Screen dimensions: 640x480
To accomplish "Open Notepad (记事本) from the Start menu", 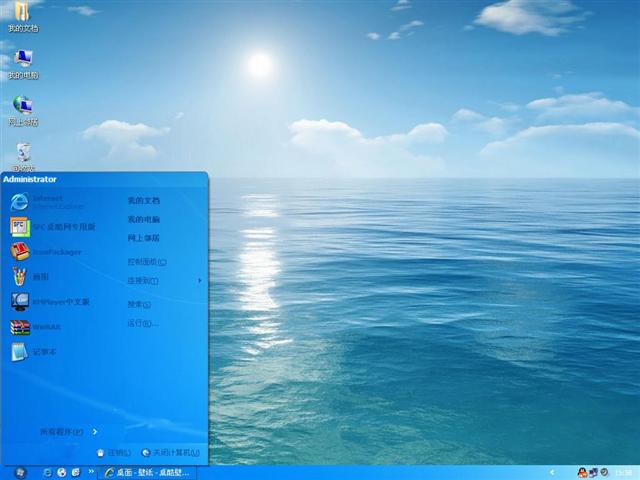I will [35, 352].
